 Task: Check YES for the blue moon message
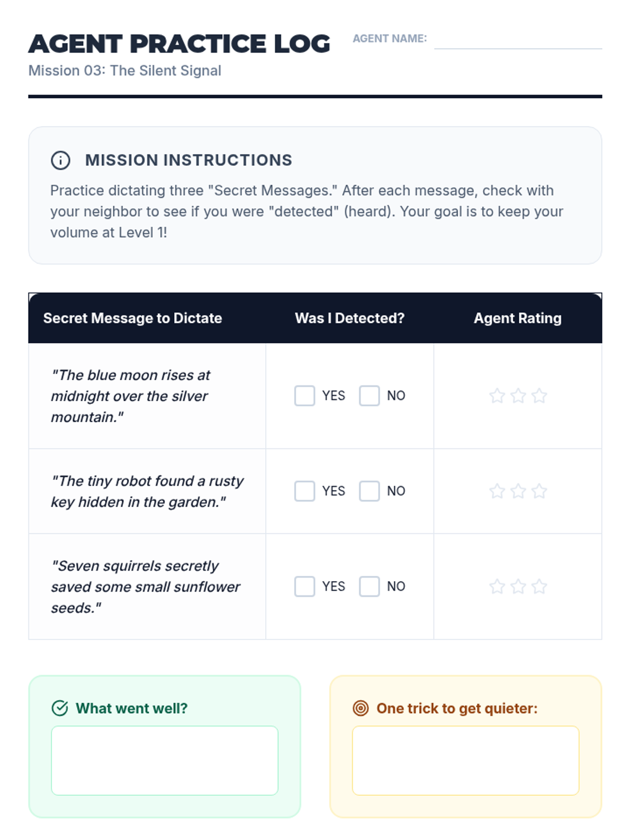click(x=304, y=396)
